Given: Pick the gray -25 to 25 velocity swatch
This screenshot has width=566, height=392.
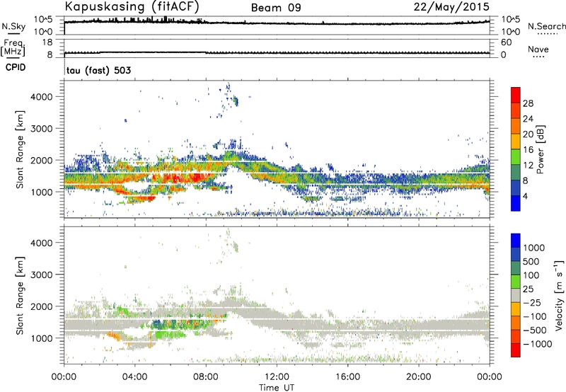Looking at the screenshot, I should (x=516, y=295).
